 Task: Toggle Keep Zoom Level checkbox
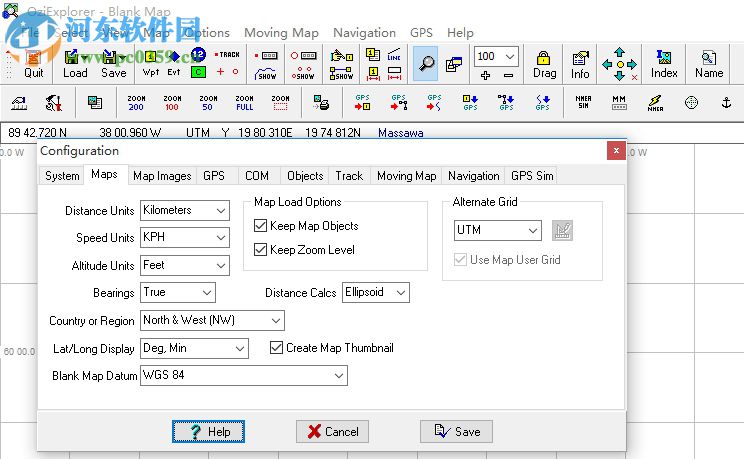tap(260, 249)
